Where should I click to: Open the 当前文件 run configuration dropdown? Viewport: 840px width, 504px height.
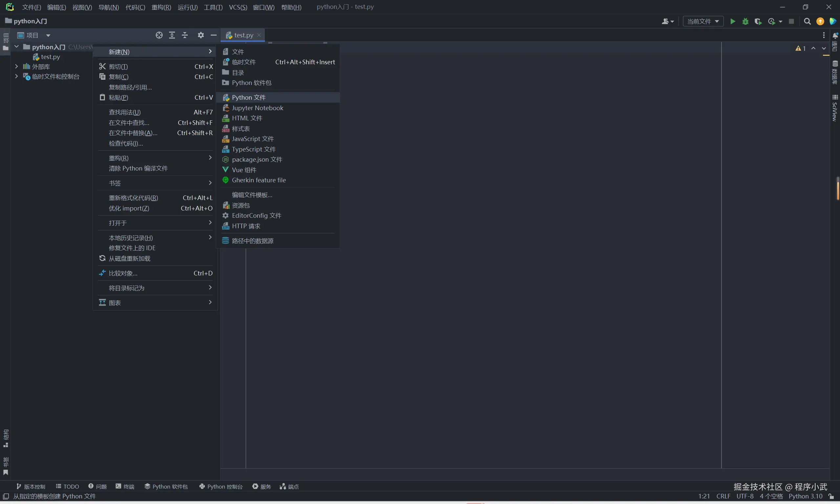coord(703,21)
